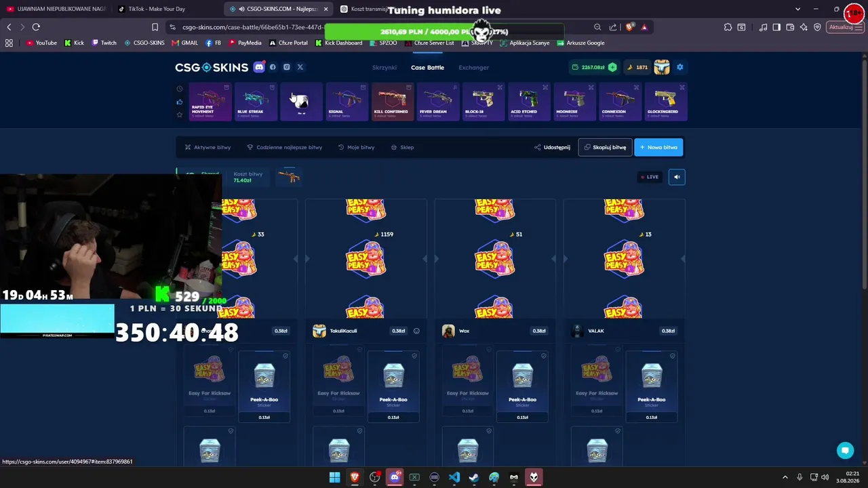
Task: Click Skopiuj bitwę button
Action: (605, 147)
